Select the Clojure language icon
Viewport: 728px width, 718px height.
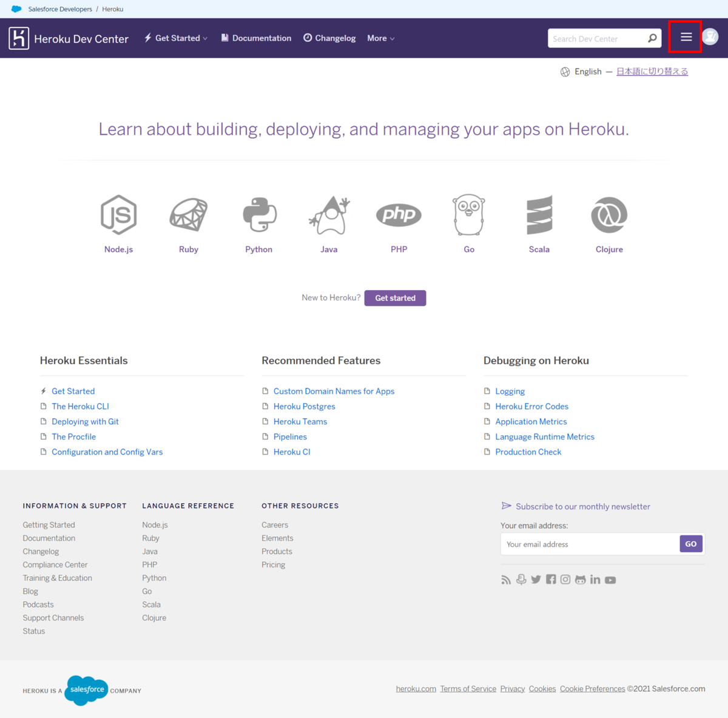[x=609, y=215]
